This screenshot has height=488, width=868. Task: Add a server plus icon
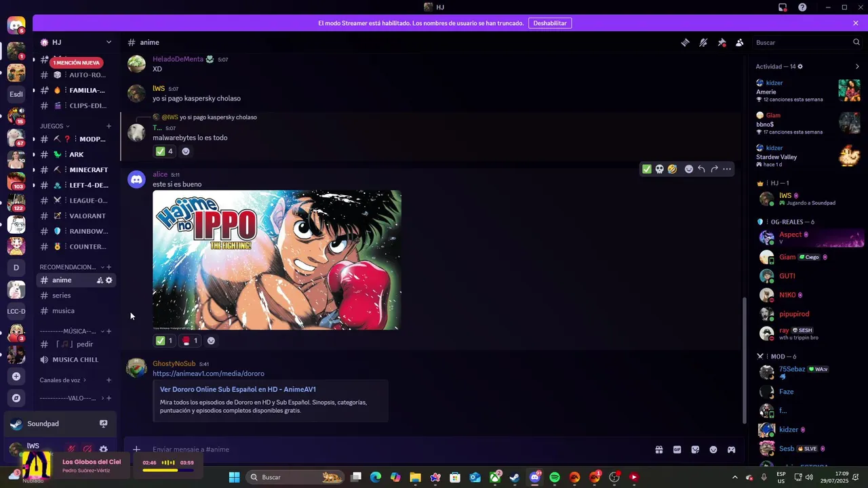click(x=16, y=376)
